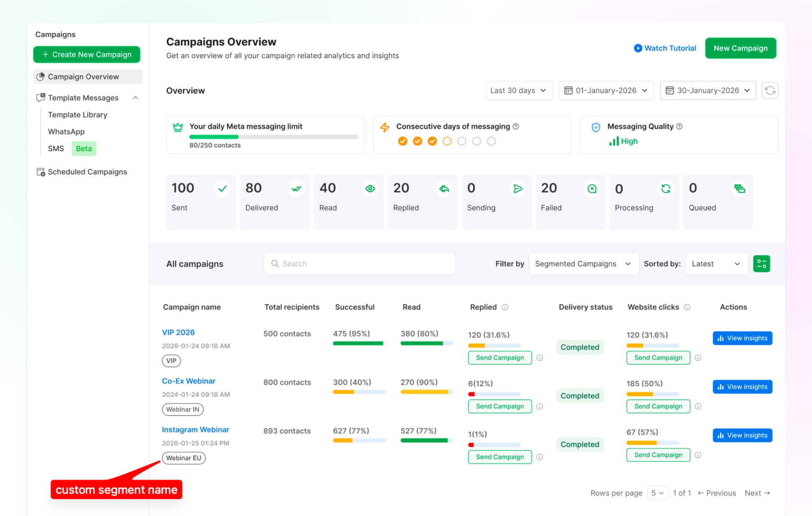Open the Co-Ex Webinar campaign link
Viewport: 812px width, 516px height.
click(x=189, y=381)
